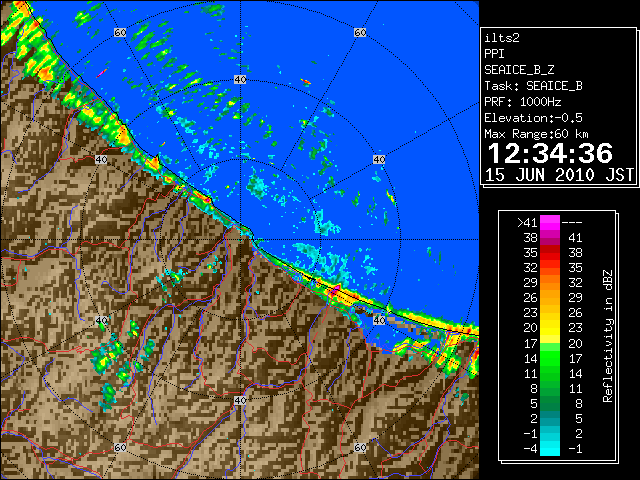640x480 pixels.
Task: Select the 'Elevation:-0.5' readout
Action: [533, 118]
